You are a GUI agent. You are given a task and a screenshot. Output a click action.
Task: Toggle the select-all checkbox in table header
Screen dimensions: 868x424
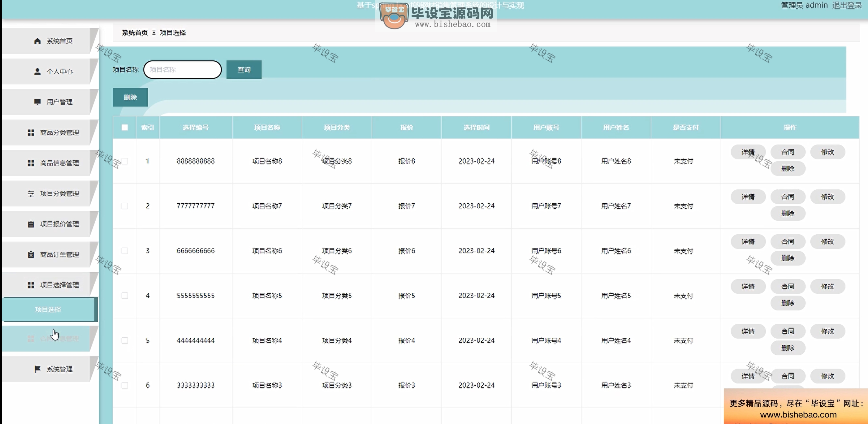point(125,128)
